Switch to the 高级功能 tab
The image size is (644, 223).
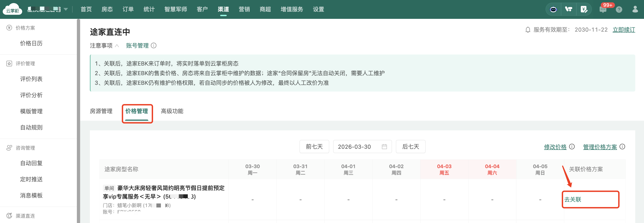coord(172,111)
